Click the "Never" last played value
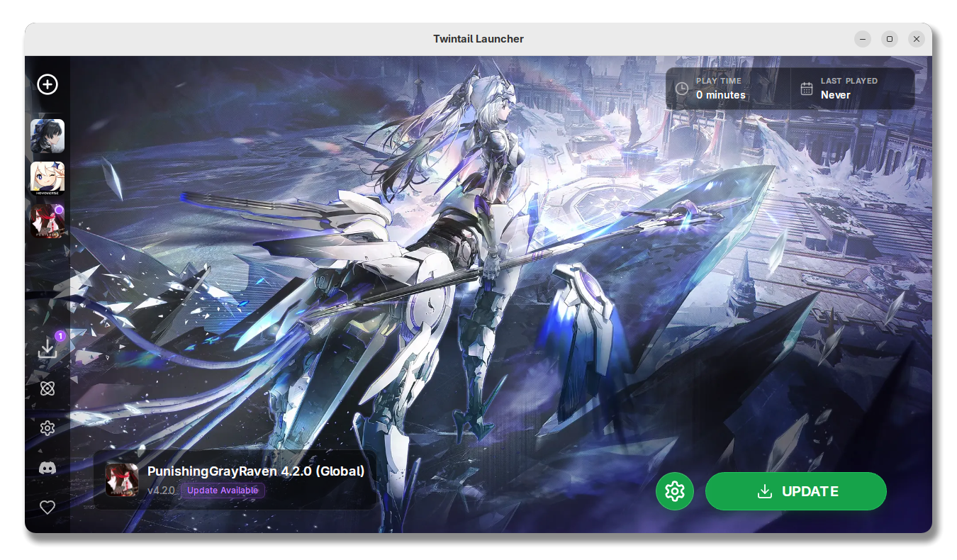957x560 pixels. 836,95
